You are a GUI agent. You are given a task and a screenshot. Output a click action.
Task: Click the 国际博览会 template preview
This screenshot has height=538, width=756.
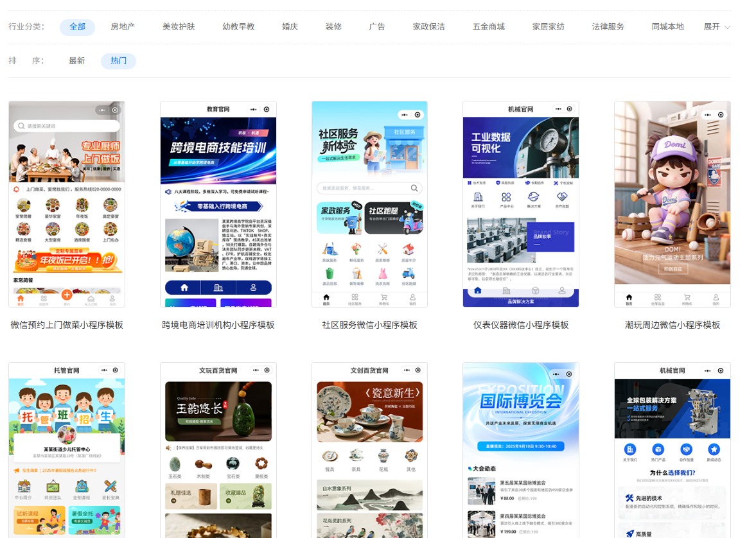(520, 450)
